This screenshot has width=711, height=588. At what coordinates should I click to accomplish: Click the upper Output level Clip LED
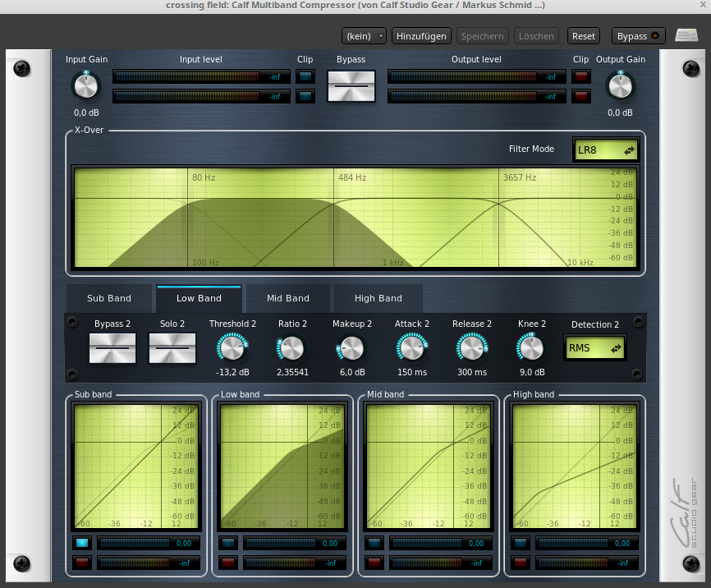pyautogui.click(x=580, y=76)
